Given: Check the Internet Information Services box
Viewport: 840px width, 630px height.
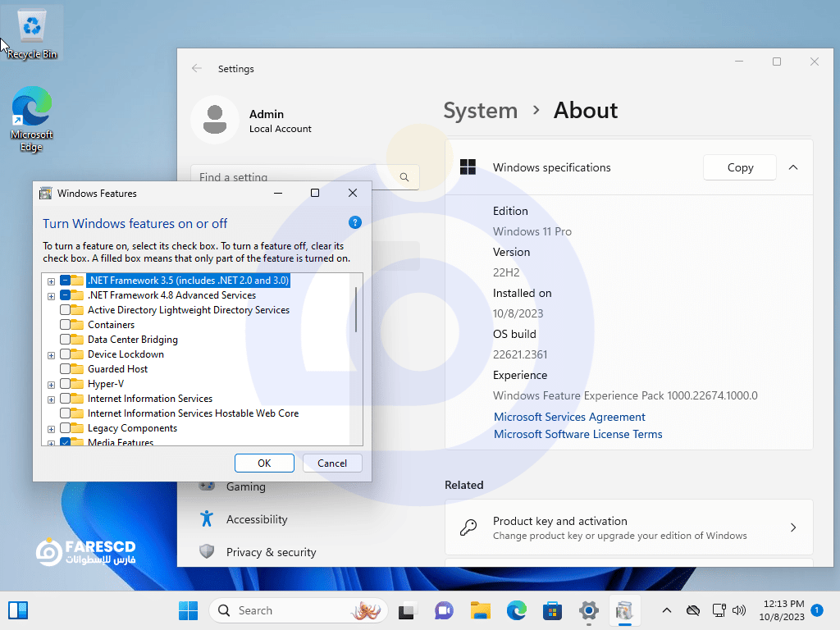Looking at the screenshot, I should [66, 399].
